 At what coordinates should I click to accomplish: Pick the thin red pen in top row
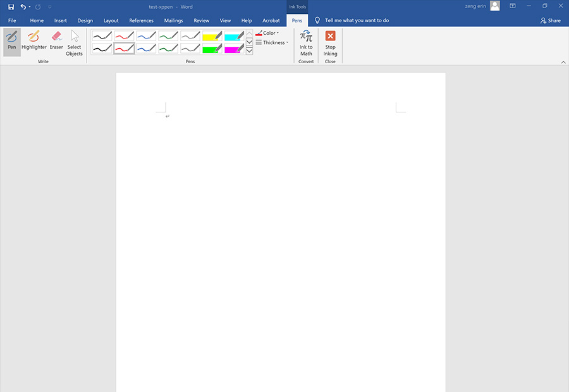tap(124, 36)
